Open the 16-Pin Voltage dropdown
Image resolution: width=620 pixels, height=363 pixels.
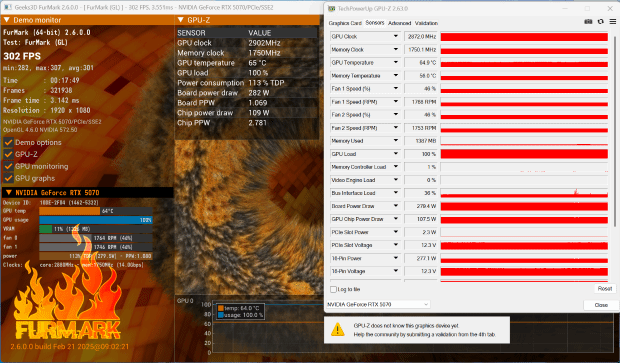[395, 271]
